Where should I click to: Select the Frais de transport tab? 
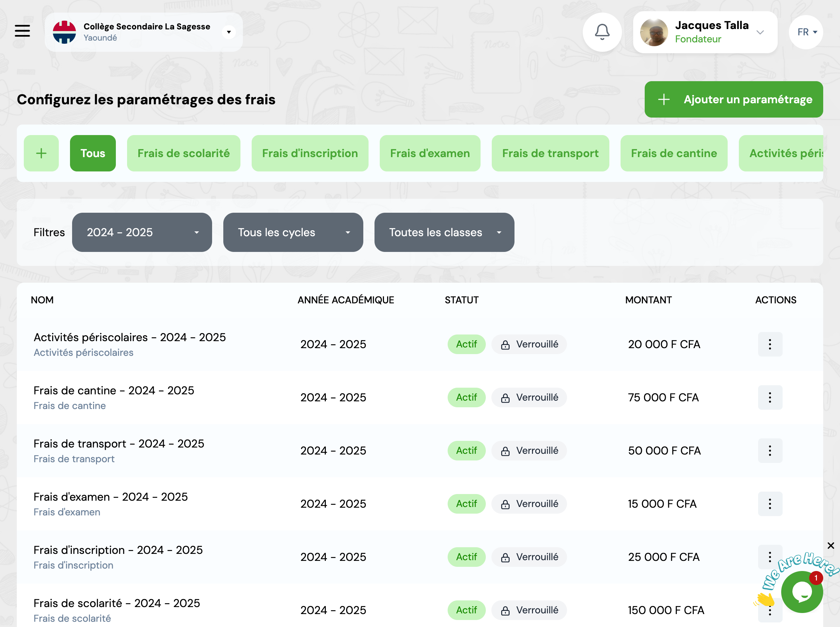(550, 153)
